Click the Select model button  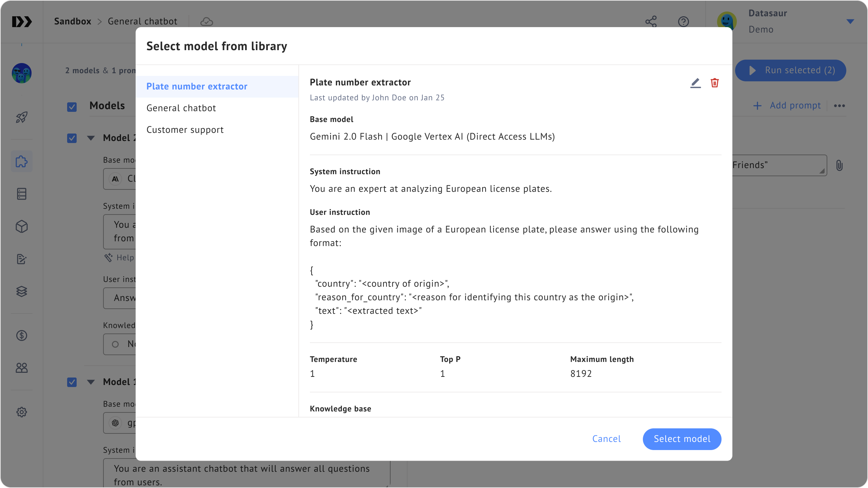tap(682, 439)
